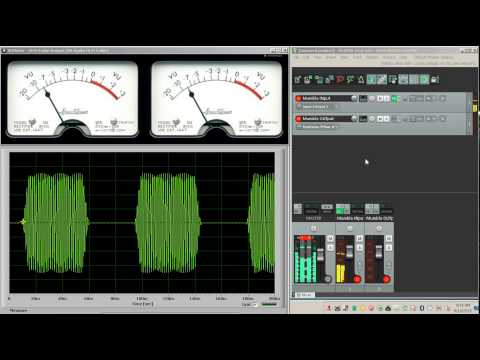This screenshot has height=360, width=480.
Task: Click volume knob on Mumble Output track
Action: pos(354,119)
